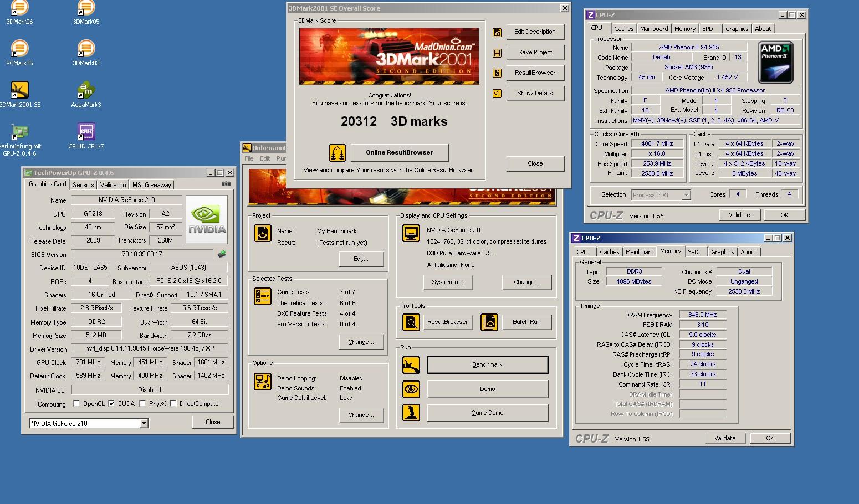Screen dimensions: 859x504
Task: Click the Save Project button
Action: 535,53
